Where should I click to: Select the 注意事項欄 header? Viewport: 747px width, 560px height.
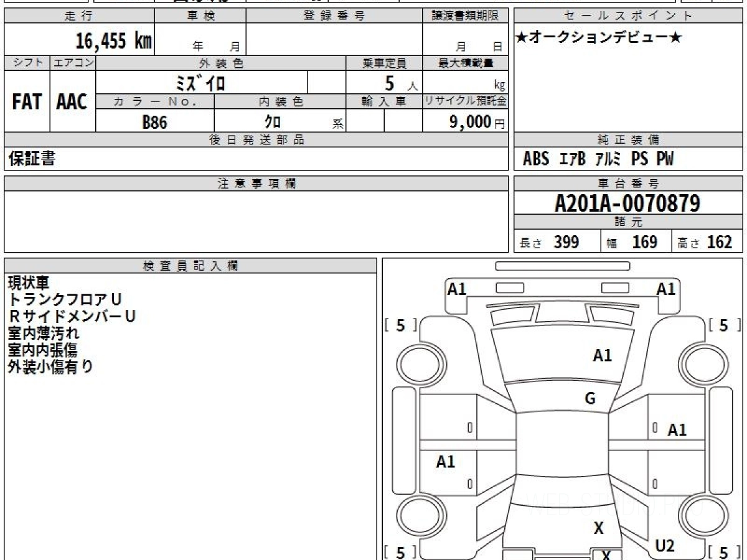click(x=256, y=183)
